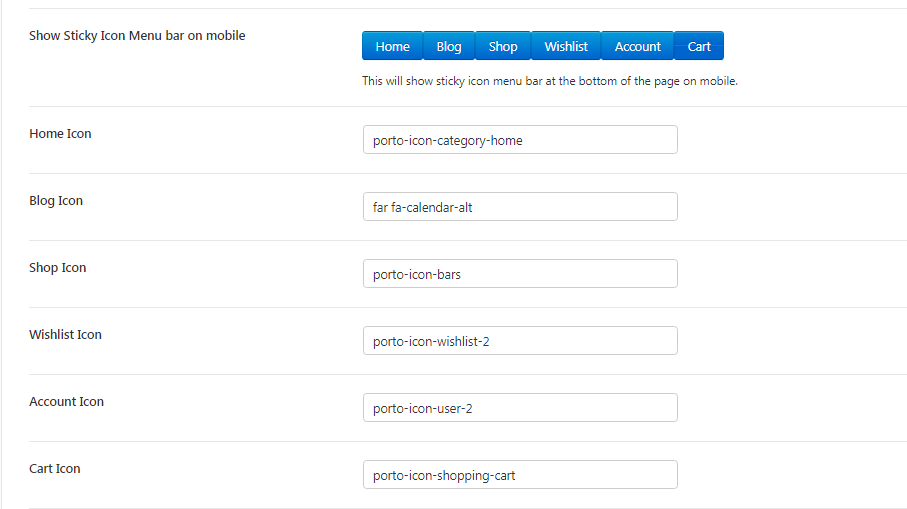Click the Cart Icon text input

520,475
